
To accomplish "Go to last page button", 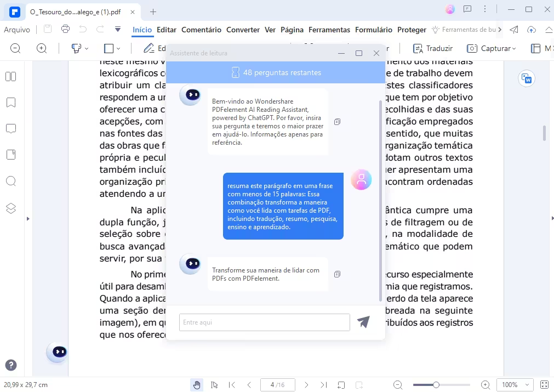I will (324, 384).
